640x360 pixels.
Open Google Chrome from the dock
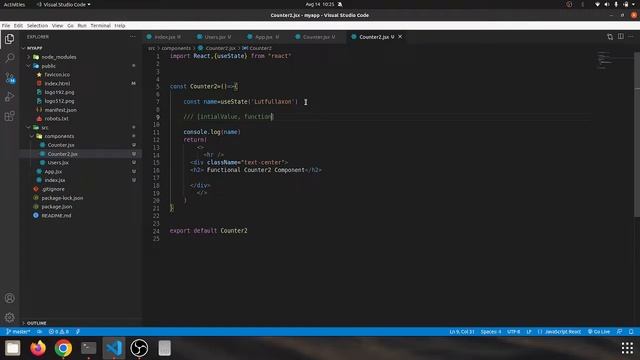click(63, 348)
